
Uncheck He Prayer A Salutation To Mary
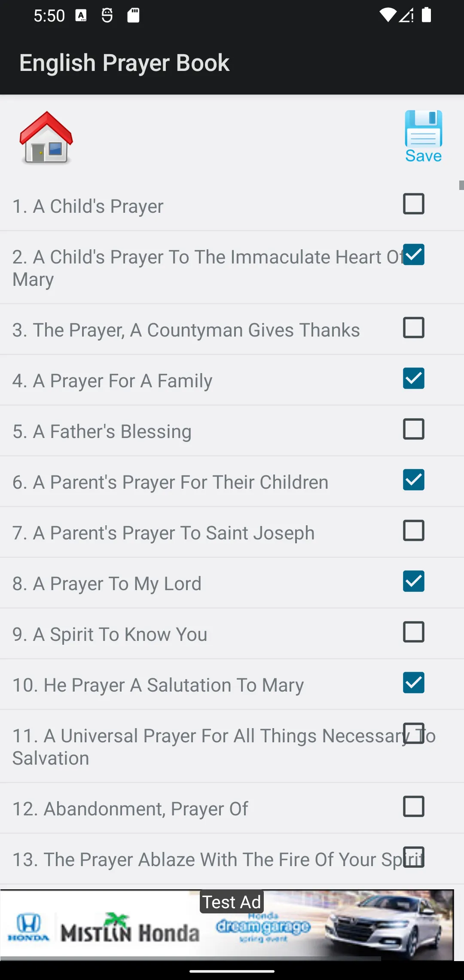(x=414, y=683)
